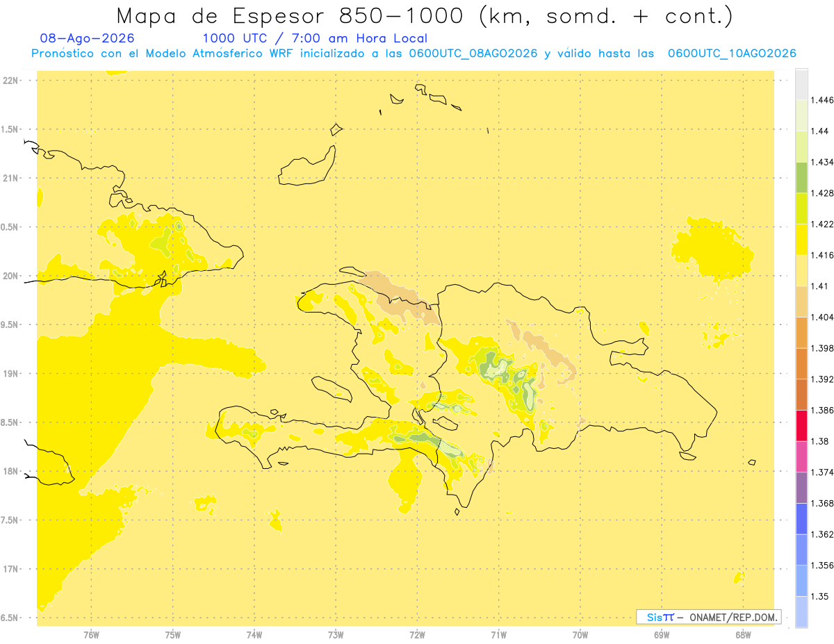This screenshot has height=644, width=834.
Task: Click the '73W' longitude label
Action: [x=336, y=634]
